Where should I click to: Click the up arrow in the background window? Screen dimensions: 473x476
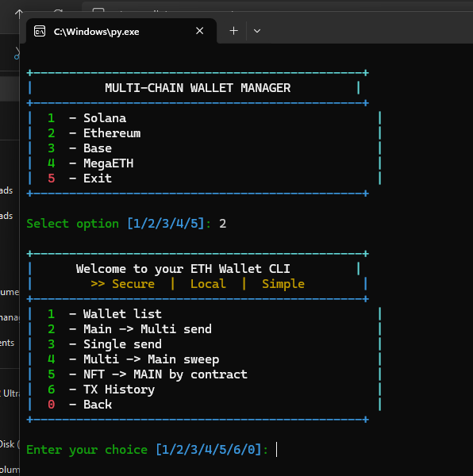coord(19,14)
